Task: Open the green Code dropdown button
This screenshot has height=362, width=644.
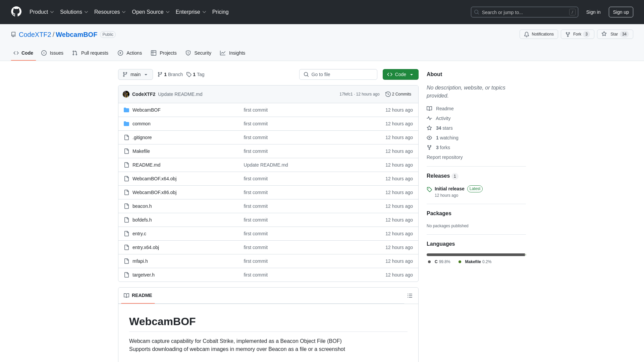Action: click(400, 74)
